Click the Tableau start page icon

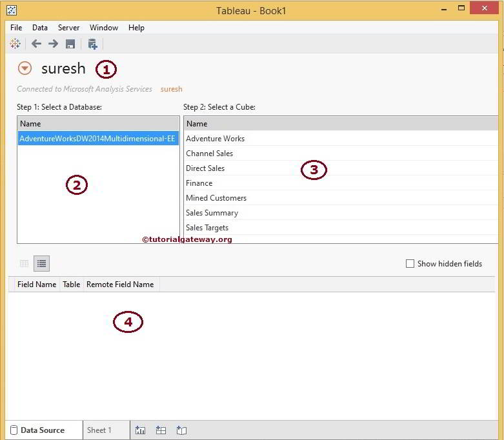[x=15, y=44]
